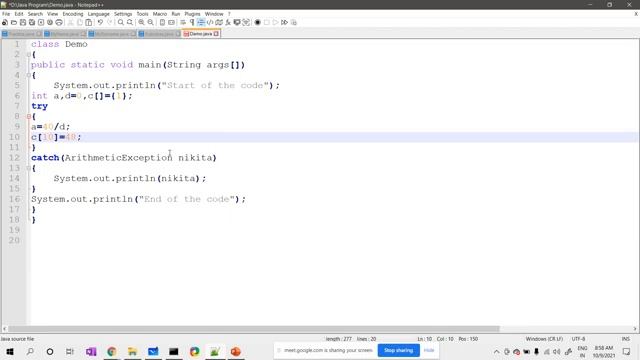Save the current file using the Save icon
This screenshot has height=360, width=640.
point(23,22)
